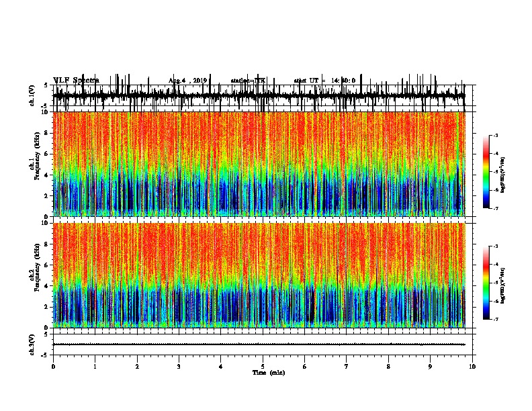Click the ch.2 colorbar "log(PSD)" unit label
The width and height of the screenshot is (532, 411).
[502, 285]
